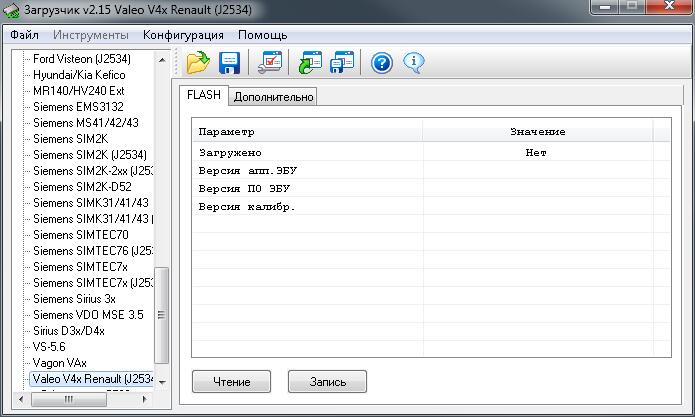Image resolution: width=695 pixels, height=417 pixels.
Task: Click the Версия ПО ЭБУ row
Action: click(431, 188)
